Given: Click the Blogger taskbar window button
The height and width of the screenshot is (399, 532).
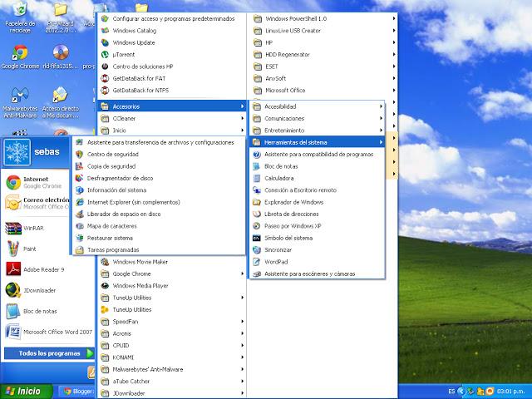Looking at the screenshot, I should point(79,391).
